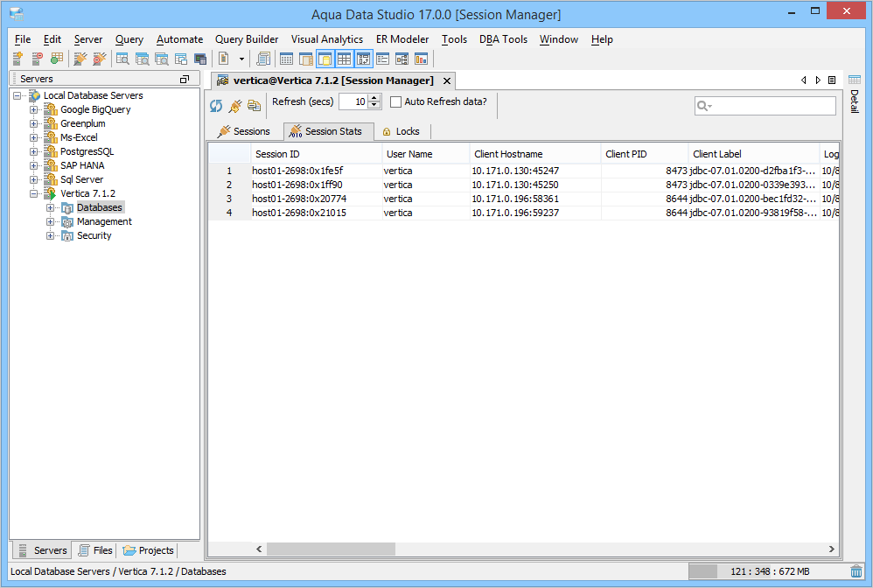This screenshot has width=873, height=588.
Task: Click the bar chart toolbar icon
Action: click(x=422, y=59)
